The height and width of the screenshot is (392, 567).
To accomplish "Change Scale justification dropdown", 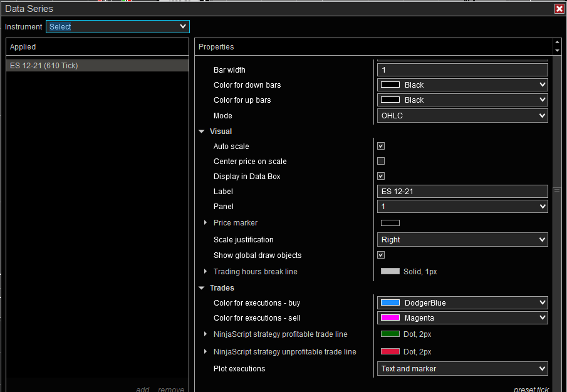I will click(x=462, y=239).
